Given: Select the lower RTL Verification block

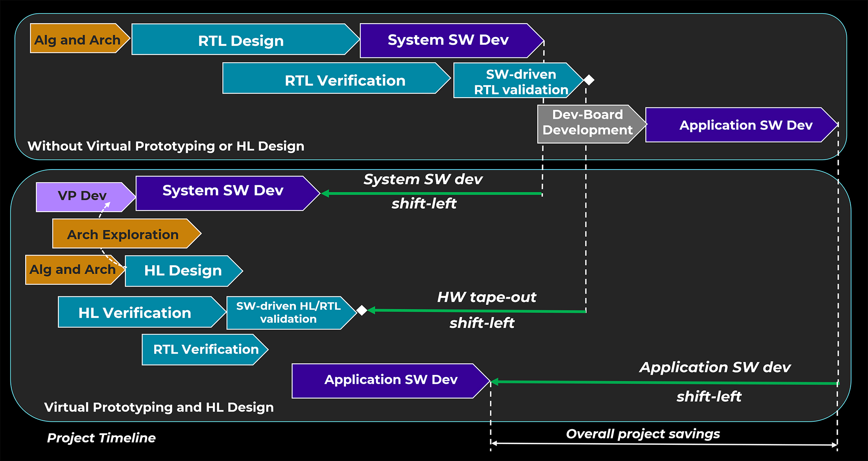Looking at the screenshot, I should point(205,349).
